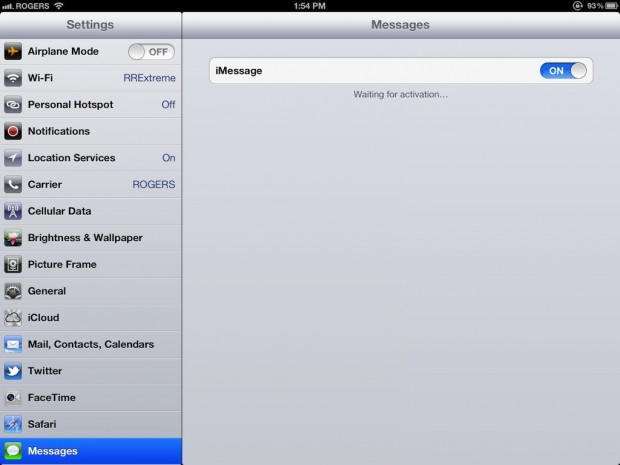620x465 pixels.
Task: Tap the battery icon in status bar
Action: coord(611,6)
